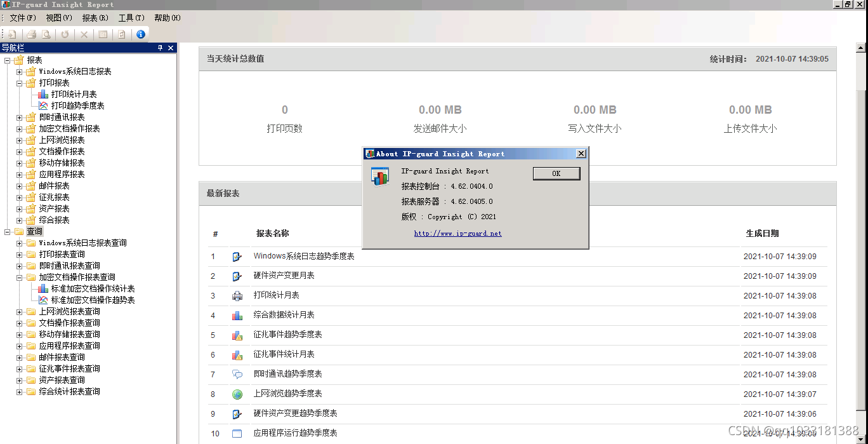
Task: Open the 文件(F) menu
Action: pos(23,18)
